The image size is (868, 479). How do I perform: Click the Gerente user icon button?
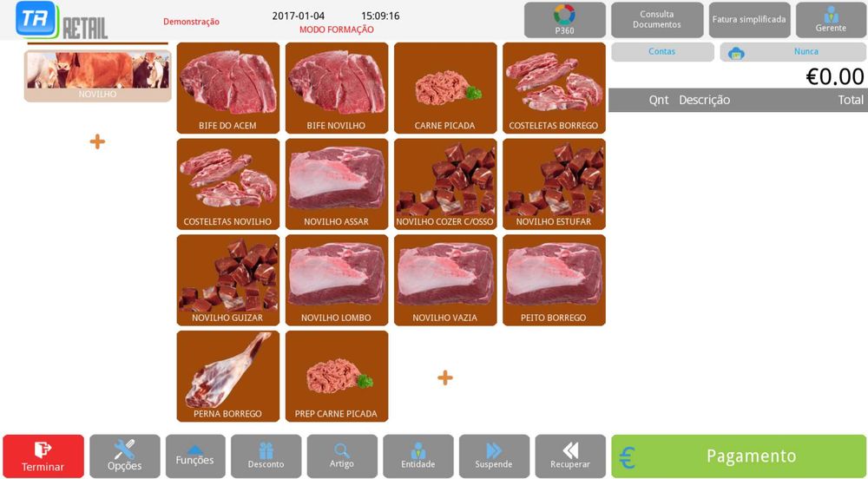tap(831, 20)
